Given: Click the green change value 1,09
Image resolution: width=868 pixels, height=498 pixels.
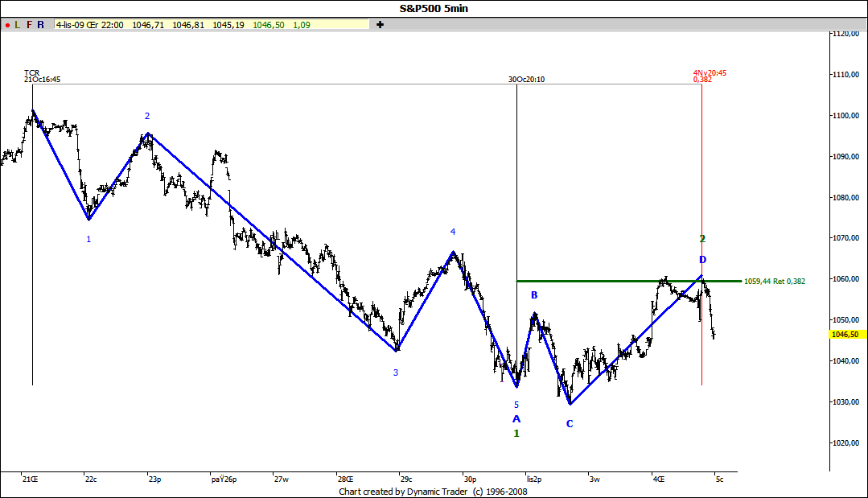Looking at the screenshot, I should [302, 25].
